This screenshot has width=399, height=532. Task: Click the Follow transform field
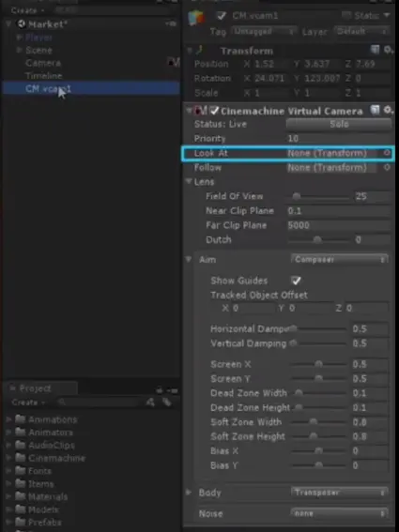[x=332, y=167]
